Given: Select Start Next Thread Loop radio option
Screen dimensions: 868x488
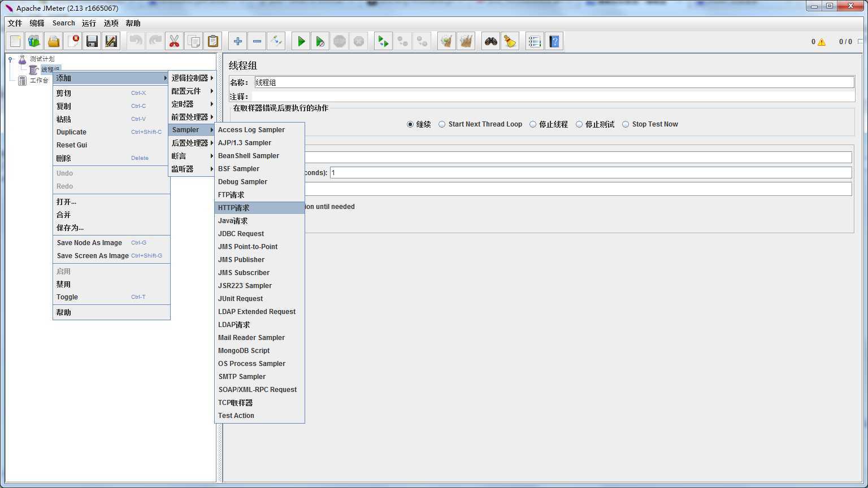Looking at the screenshot, I should [x=442, y=124].
